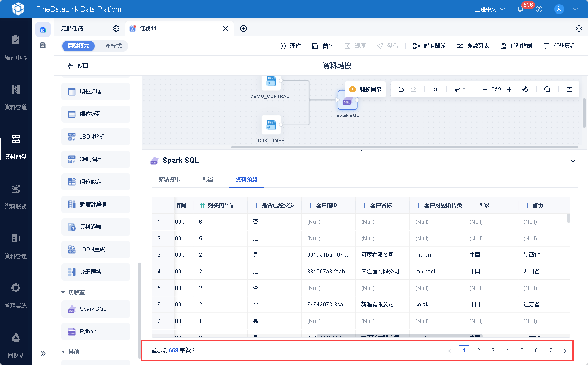Image resolution: width=588 pixels, height=365 pixels.
Task: Switch to the 配置 tab
Action: [x=208, y=179]
